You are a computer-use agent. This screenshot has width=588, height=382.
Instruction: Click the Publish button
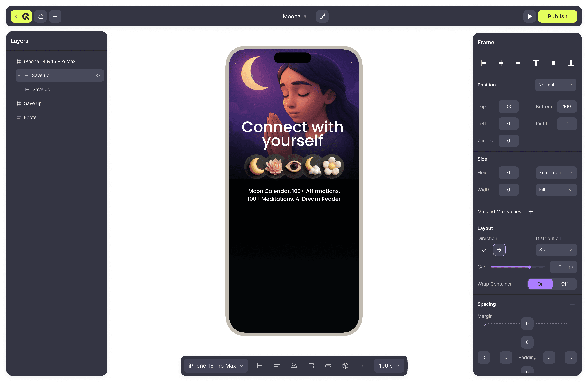click(557, 16)
